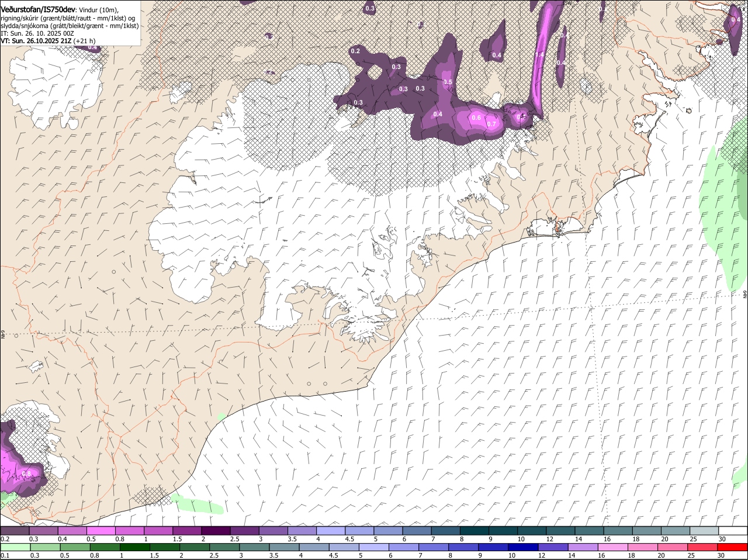Click the 0.2 precipitation value on the map
748x560 pixels.
355,51
